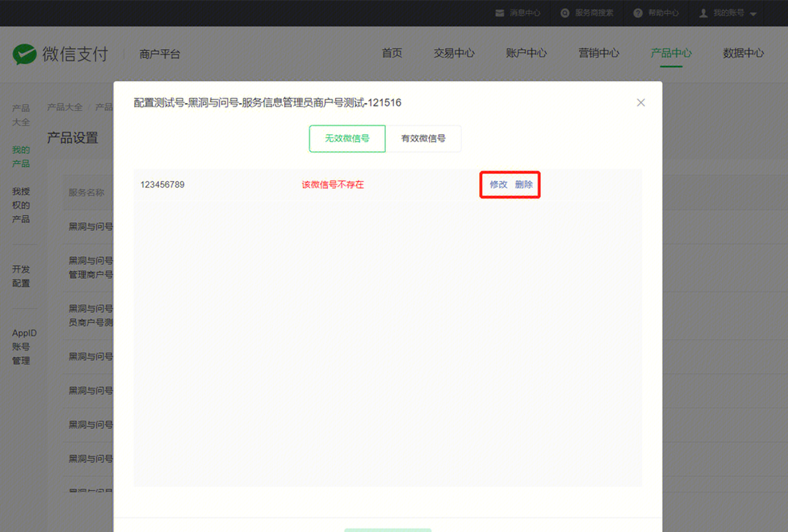Select the 123456789 WeChat ID text
Viewport: 788px width, 532px height.
[163, 185]
